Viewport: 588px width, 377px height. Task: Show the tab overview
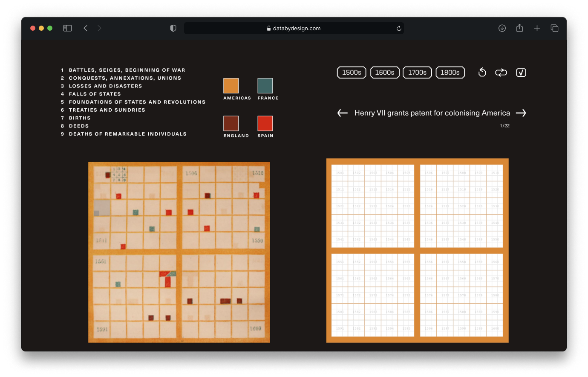pos(554,28)
